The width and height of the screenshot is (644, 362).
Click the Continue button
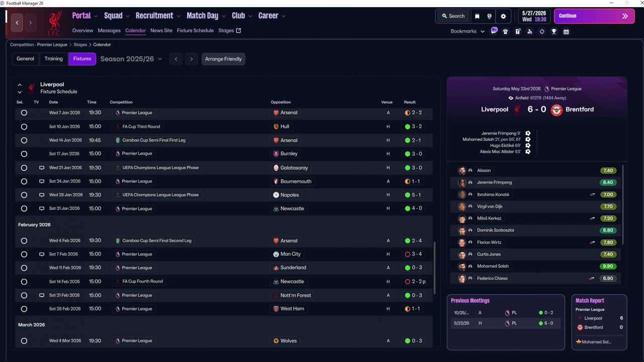594,16
